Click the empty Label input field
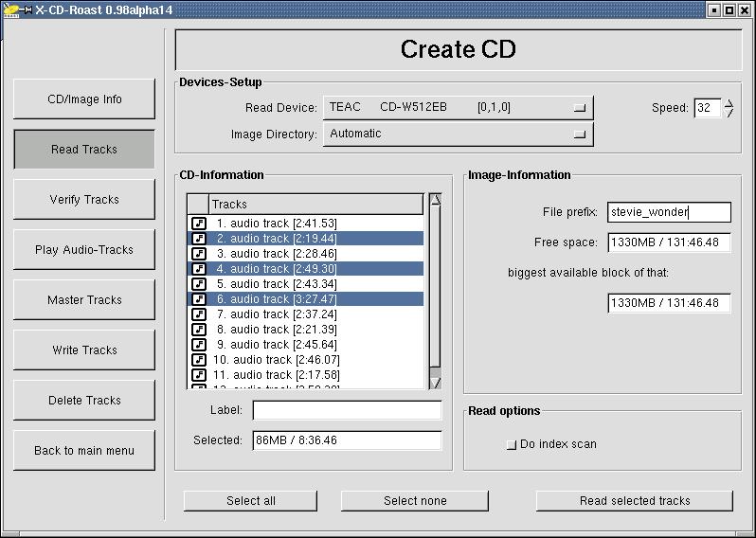The height and width of the screenshot is (538, 756). click(x=347, y=410)
